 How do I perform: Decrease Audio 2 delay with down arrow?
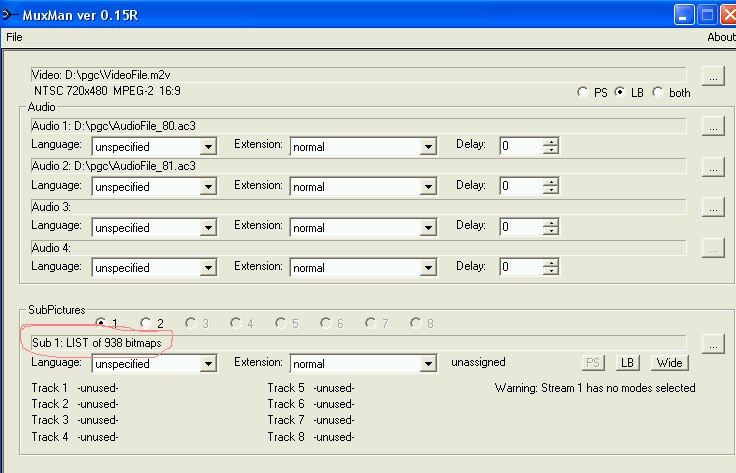pos(551,191)
